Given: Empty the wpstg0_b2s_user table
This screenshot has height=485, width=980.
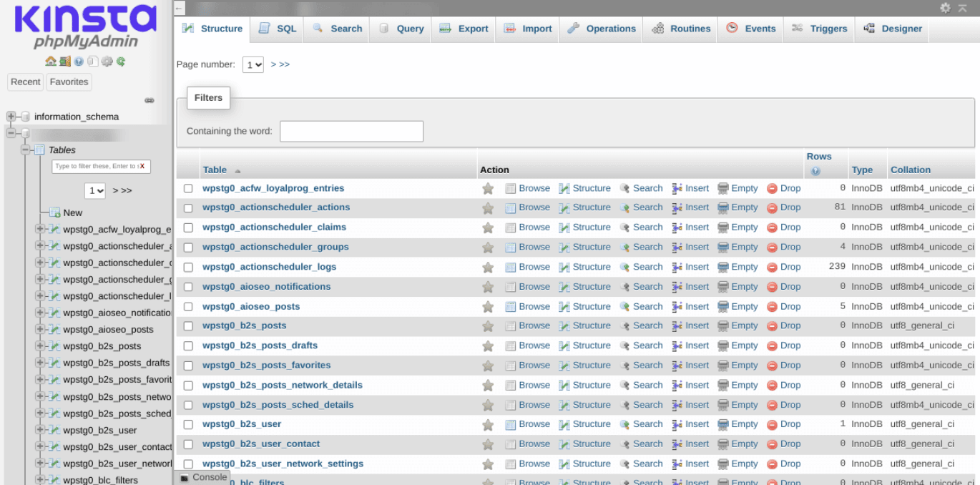Looking at the screenshot, I should tap(743, 424).
